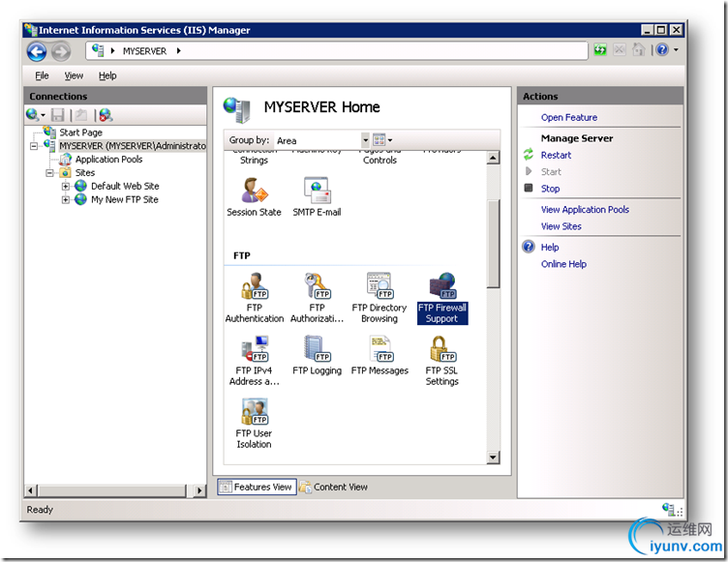The width and height of the screenshot is (728, 562).
Task: Click the View Sites link
Action: pyautogui.click(x=561, y=226)
